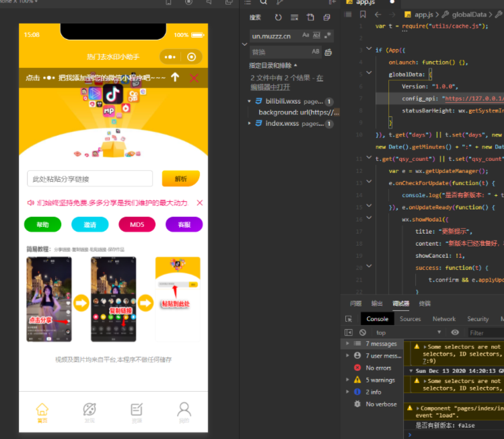Click the replace all icon
Viewport: 504px width, 439px height.
[x=328, y=52]
